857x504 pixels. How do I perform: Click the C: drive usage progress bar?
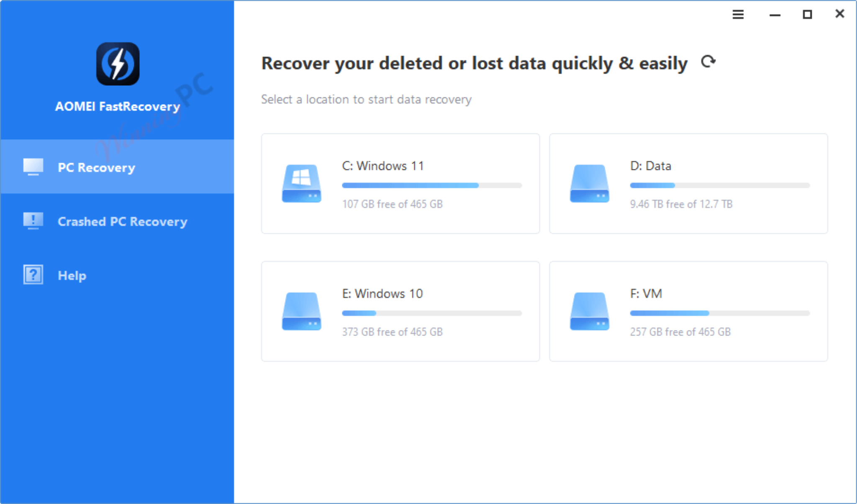click(431, 185)
